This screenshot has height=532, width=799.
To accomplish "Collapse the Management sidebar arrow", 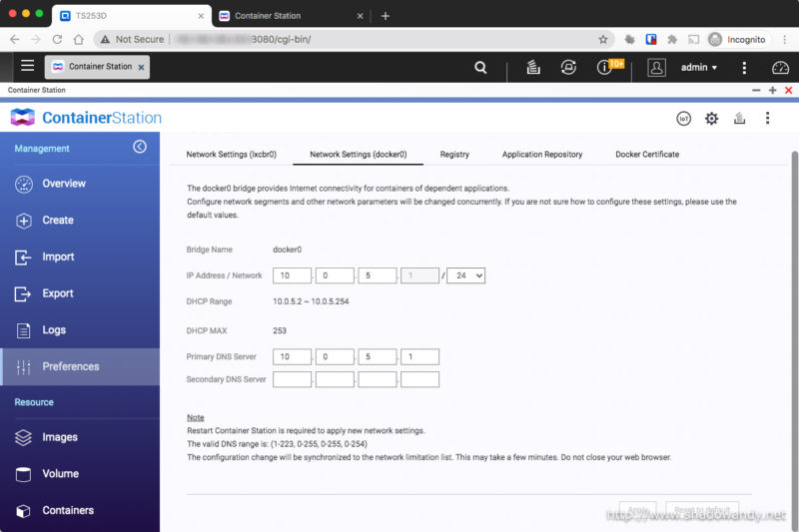I will tap(140, 147).
